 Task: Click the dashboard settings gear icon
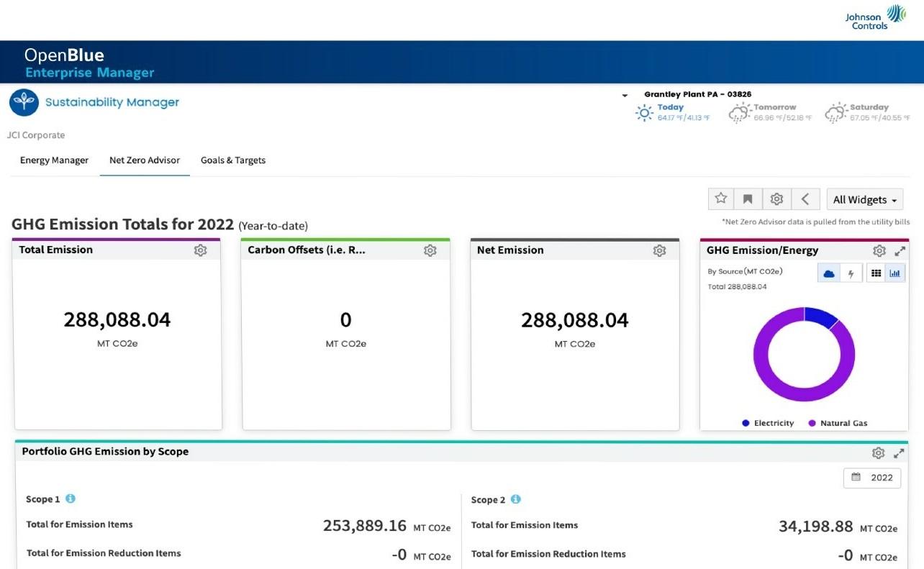776,199
